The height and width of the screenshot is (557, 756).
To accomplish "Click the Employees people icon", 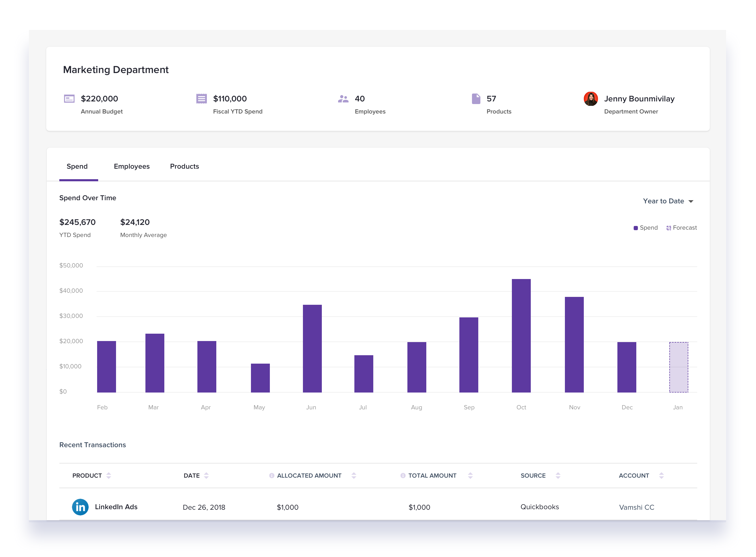I will tap(343, 99).
